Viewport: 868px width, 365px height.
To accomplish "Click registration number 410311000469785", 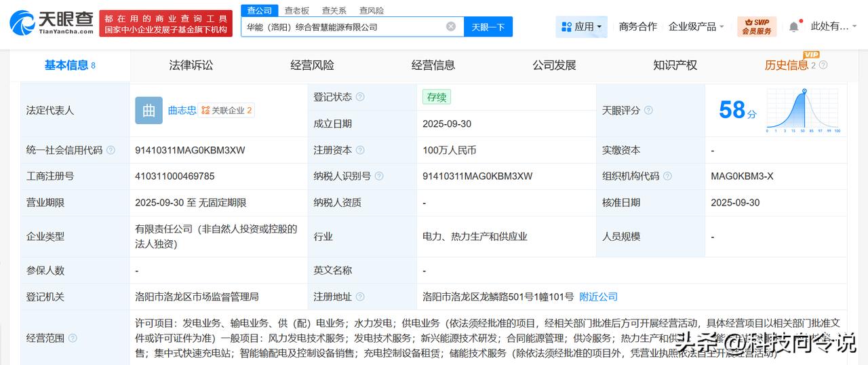I will [175, 176].
